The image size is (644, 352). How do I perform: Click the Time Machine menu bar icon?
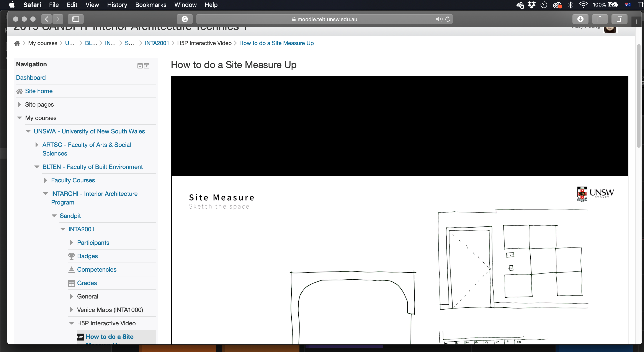tap(544, 5)
